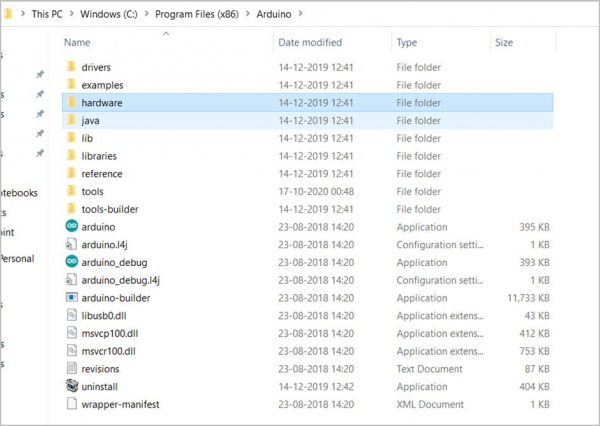Select the reference folder icon
Image resolution: width=600 pixels, height=426 pixels.
71,173
